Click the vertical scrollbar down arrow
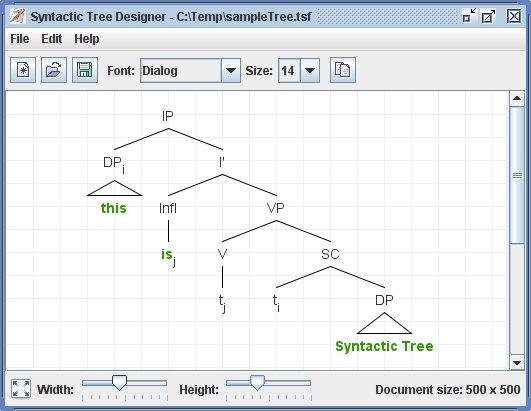Screen dimensions: 531x411 [x=517, y=363]
